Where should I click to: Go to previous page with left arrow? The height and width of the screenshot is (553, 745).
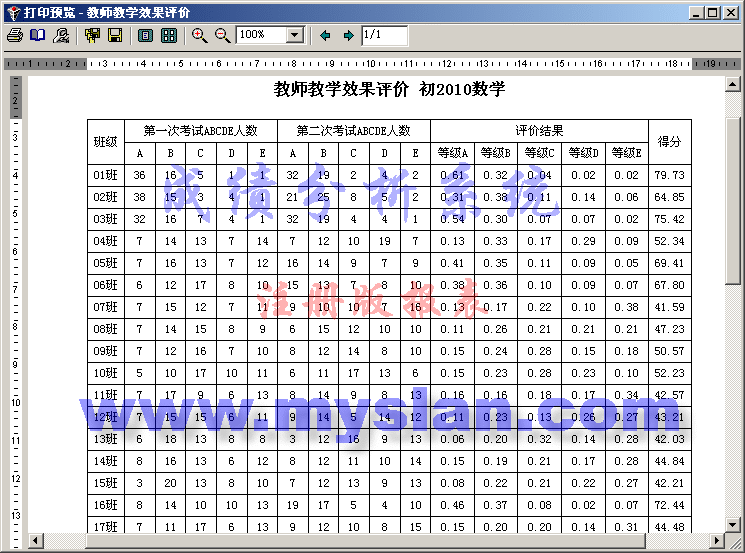pyautogui.click(x=325, y=35)
